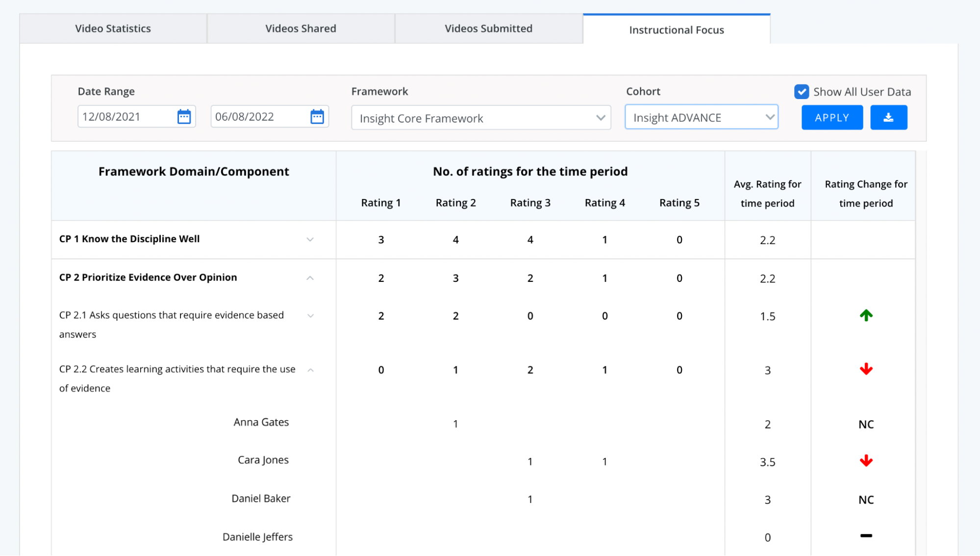Click green up arrow for CP 2.1
The height and width of the screenshot is (556, 980).
(x=866, y=315)
